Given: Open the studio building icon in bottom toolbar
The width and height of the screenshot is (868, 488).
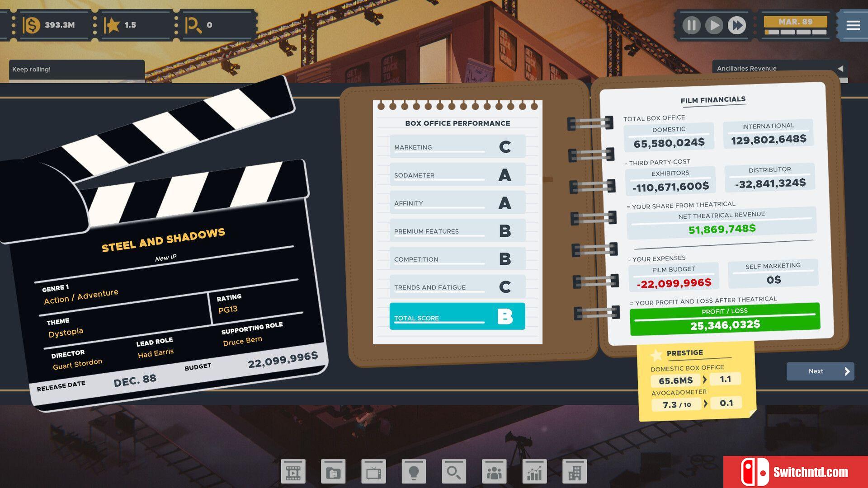Looking at the screenshot, I should tap(575, 472).
